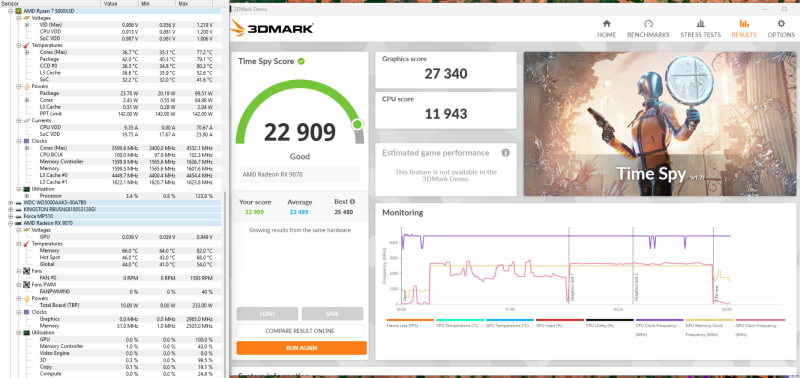800x378 pixels.
Task: Click the info icon next to Best
Action: click(352, 201)
